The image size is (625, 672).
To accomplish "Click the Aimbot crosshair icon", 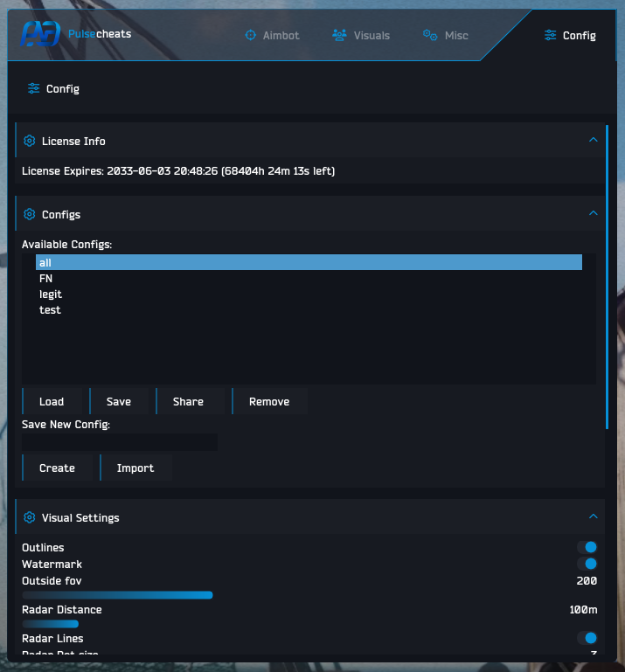I will [250, 35].
